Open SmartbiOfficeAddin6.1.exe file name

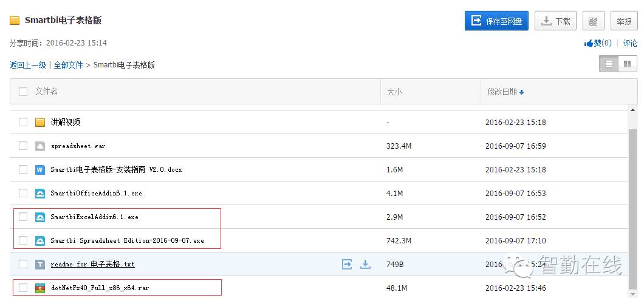[x=96, y=193]
